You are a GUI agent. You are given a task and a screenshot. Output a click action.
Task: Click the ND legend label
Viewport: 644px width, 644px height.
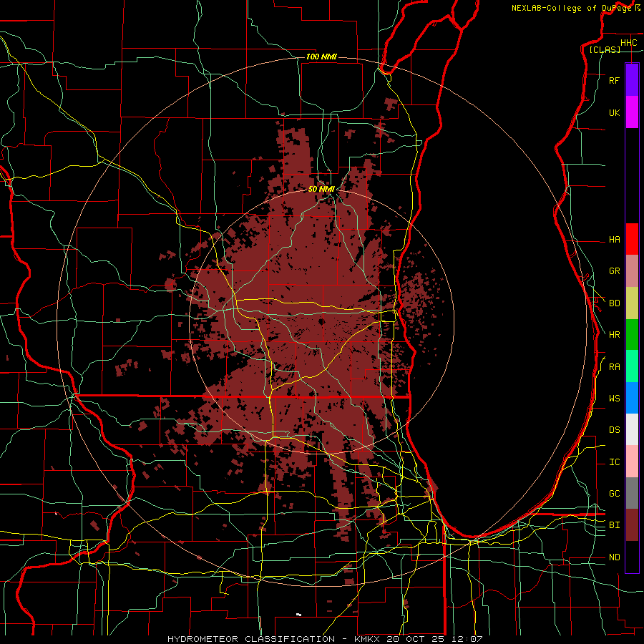614,557
